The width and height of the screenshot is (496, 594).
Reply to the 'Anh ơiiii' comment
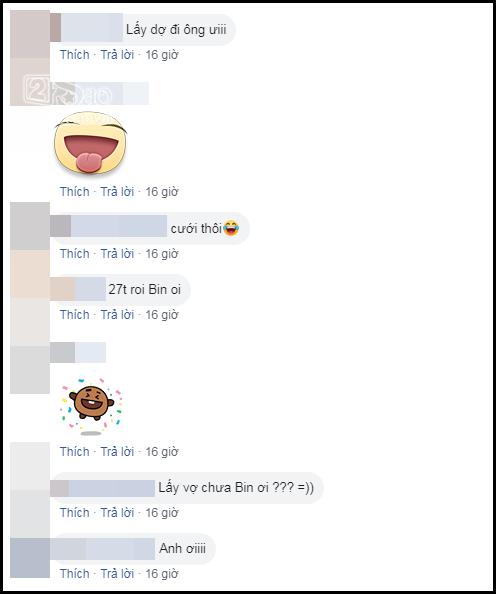117,574
